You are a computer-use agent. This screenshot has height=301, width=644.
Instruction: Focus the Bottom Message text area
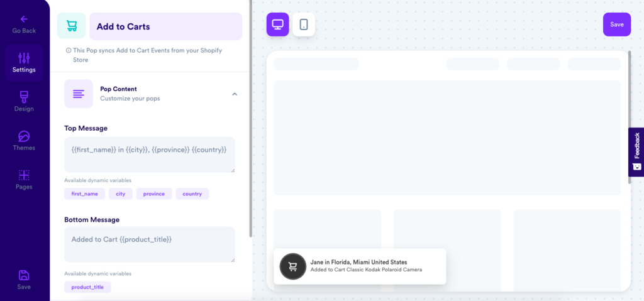point(150,244)
